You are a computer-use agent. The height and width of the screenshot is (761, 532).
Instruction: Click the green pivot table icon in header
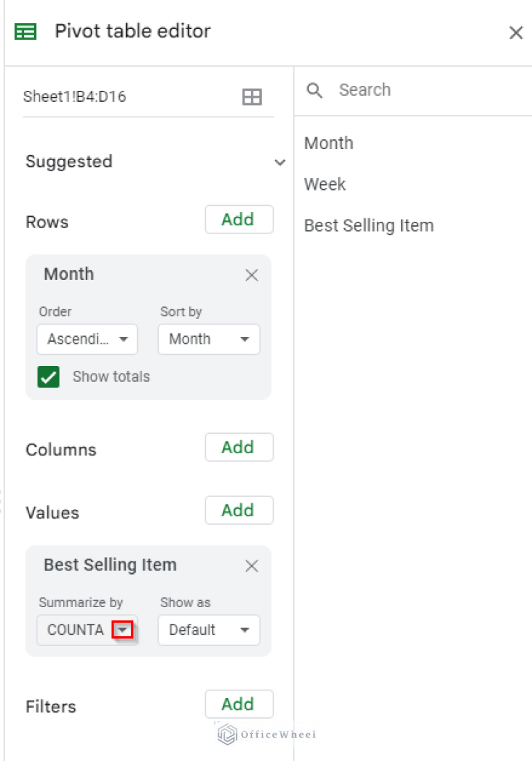25,31
